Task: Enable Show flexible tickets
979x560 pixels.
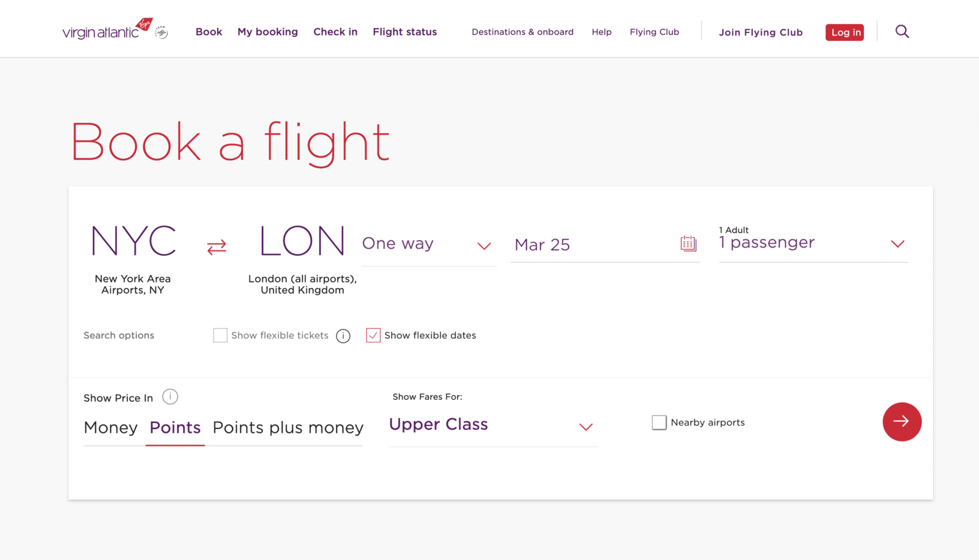Action: coord(220,335)
